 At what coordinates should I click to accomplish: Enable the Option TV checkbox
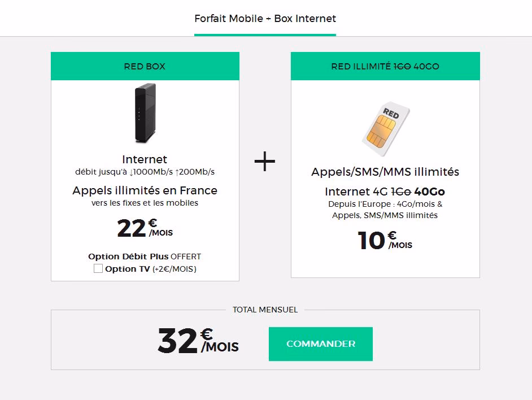[x=97, y=269]
